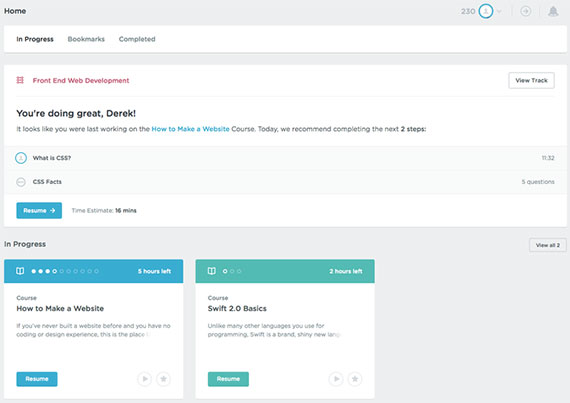The width and height of the screenshot is (570, 403).
Task: Click the progress dots on website course card
Action: pos(65,271)
